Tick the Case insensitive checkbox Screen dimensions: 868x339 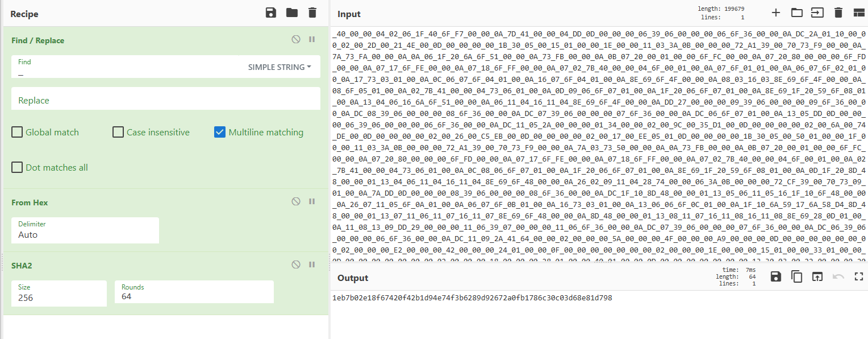pos(118,133)
